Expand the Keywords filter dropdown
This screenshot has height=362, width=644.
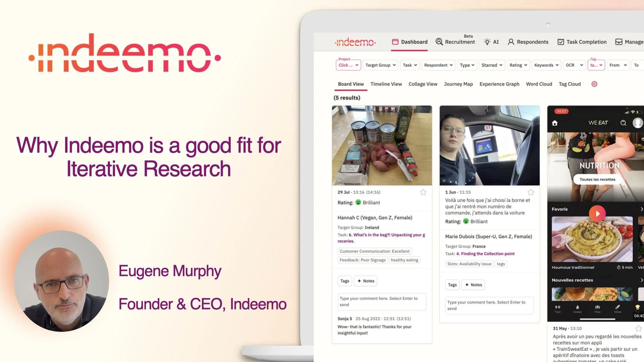point(546,65)
